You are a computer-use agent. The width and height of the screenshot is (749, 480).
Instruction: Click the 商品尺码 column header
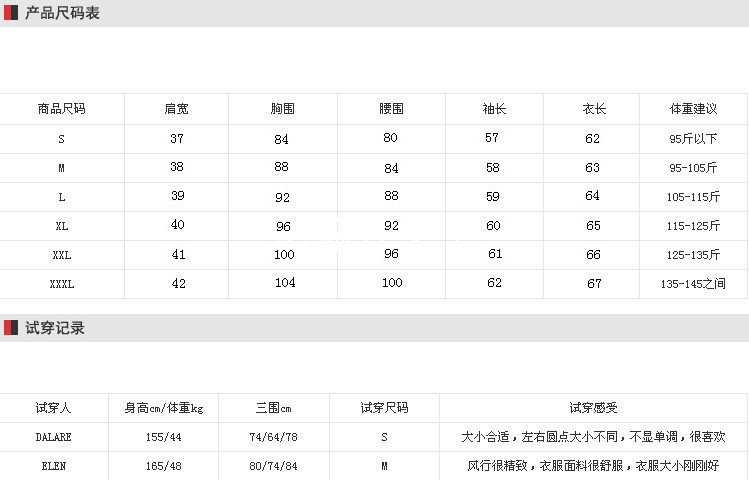tap(61, 109)
